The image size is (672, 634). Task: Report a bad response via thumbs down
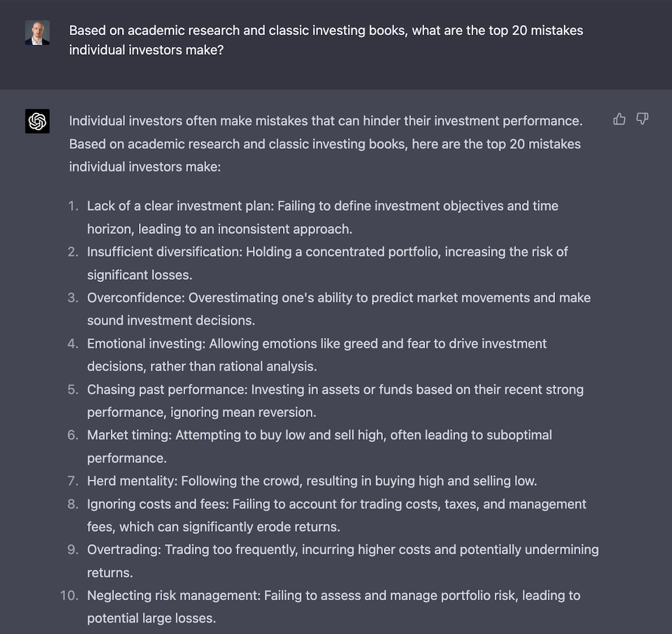pyautogui.click(x=642, y=119)
